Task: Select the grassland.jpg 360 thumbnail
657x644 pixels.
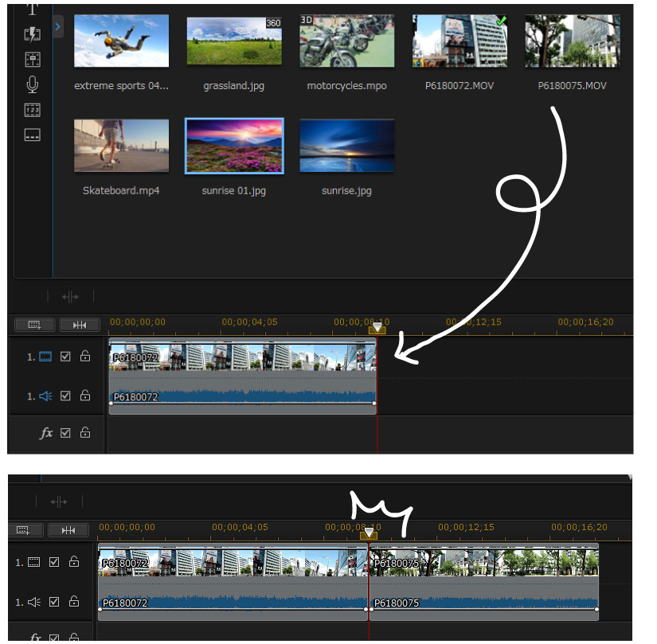Action: (234, 41)
